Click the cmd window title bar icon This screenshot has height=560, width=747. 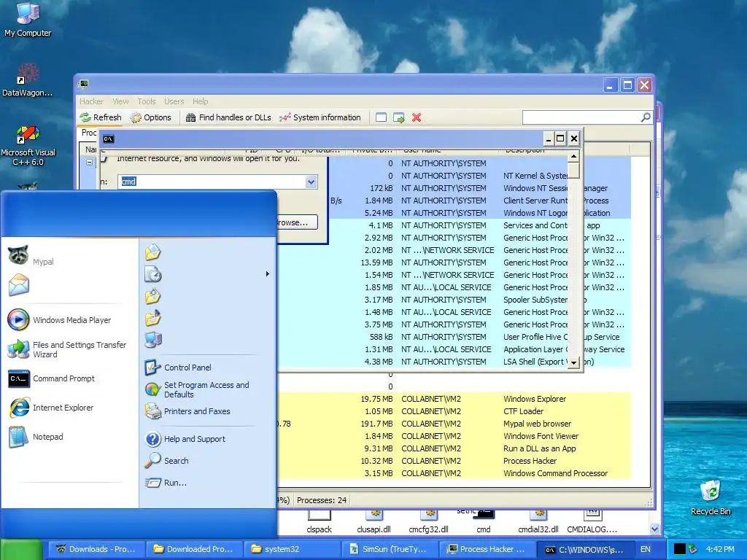point(108,139)
